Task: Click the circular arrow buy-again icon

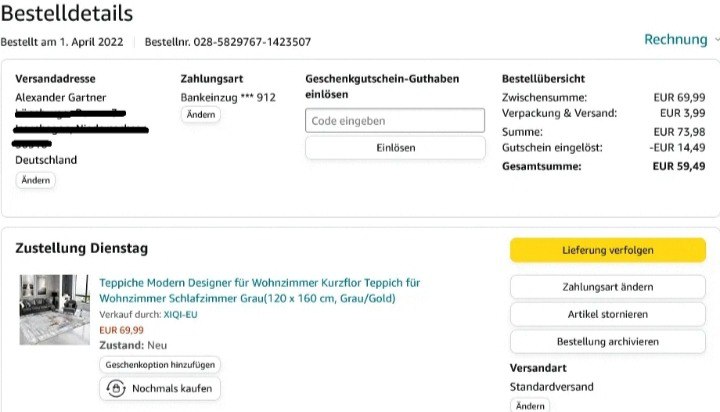Action: [x=116, y=388]
